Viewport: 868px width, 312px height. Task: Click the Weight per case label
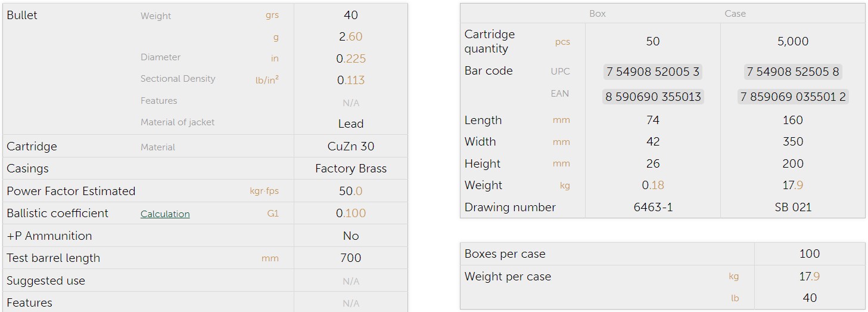click(508, 277)
